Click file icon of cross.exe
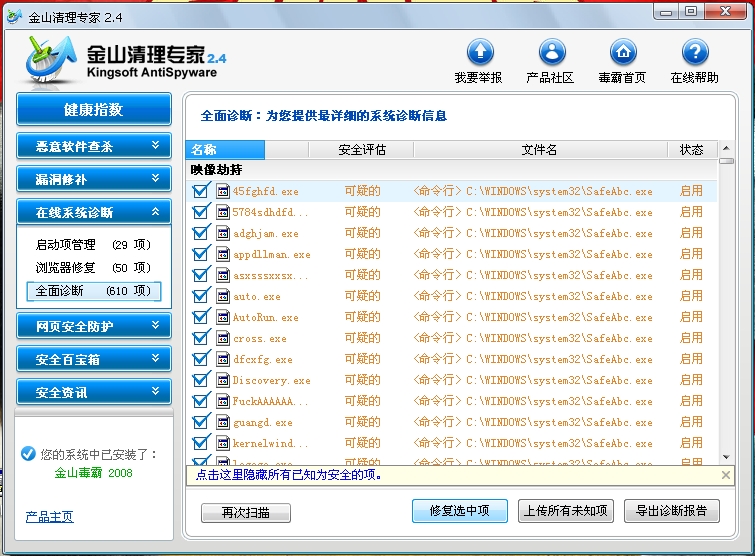Image resolution: width=755 pixels, height=556 pixels. (x=222, y=338)
